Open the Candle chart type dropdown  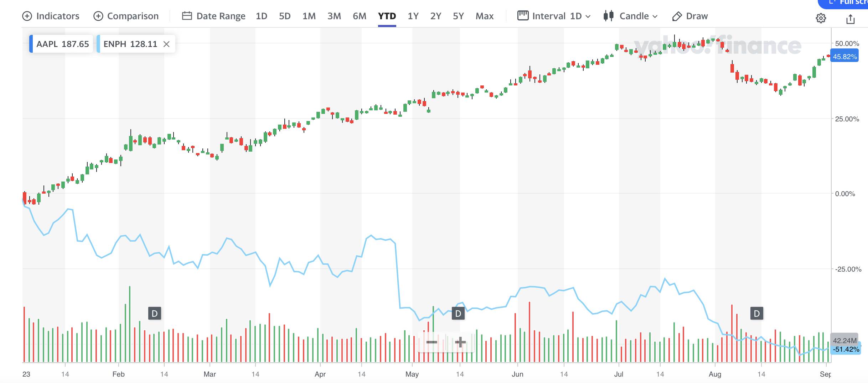pyautogui.click(x=631, y=16)
